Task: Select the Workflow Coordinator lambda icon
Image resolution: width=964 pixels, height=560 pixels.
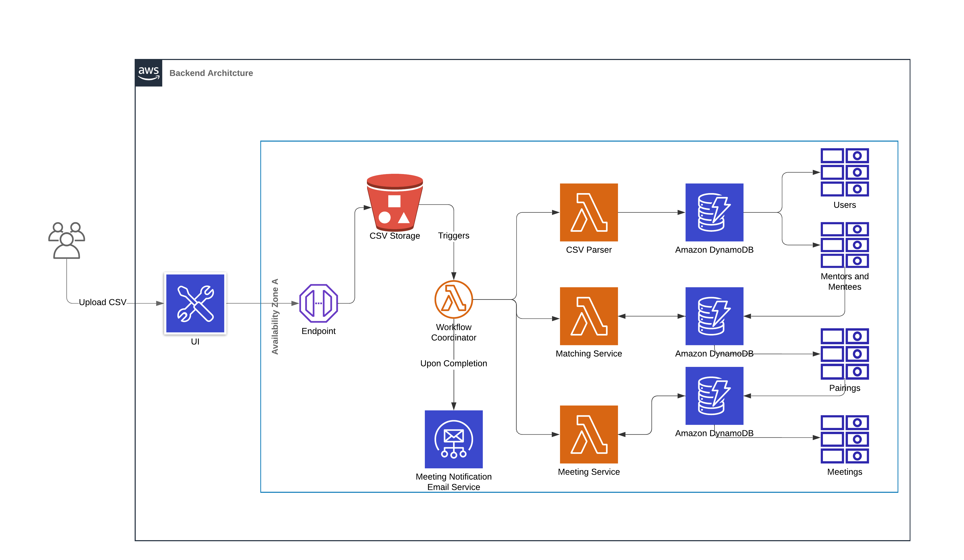Action: pyautogui.click(x=453, y=299)
